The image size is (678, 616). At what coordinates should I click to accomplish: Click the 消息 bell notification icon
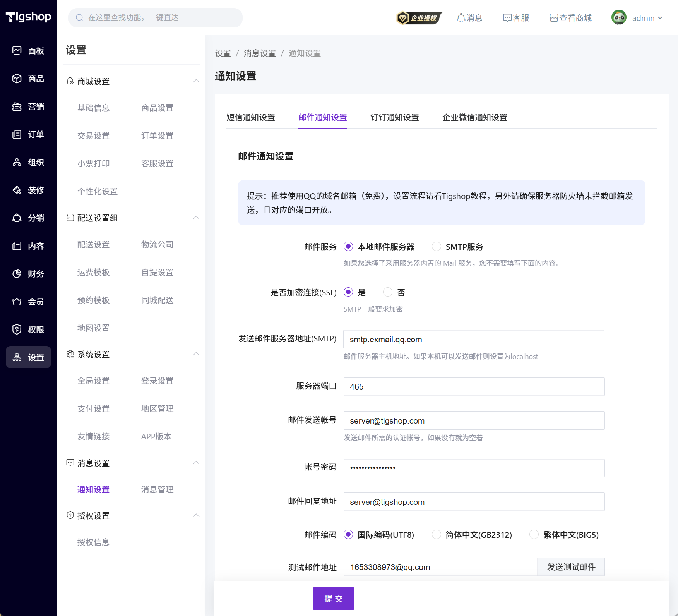pos(461,18)
